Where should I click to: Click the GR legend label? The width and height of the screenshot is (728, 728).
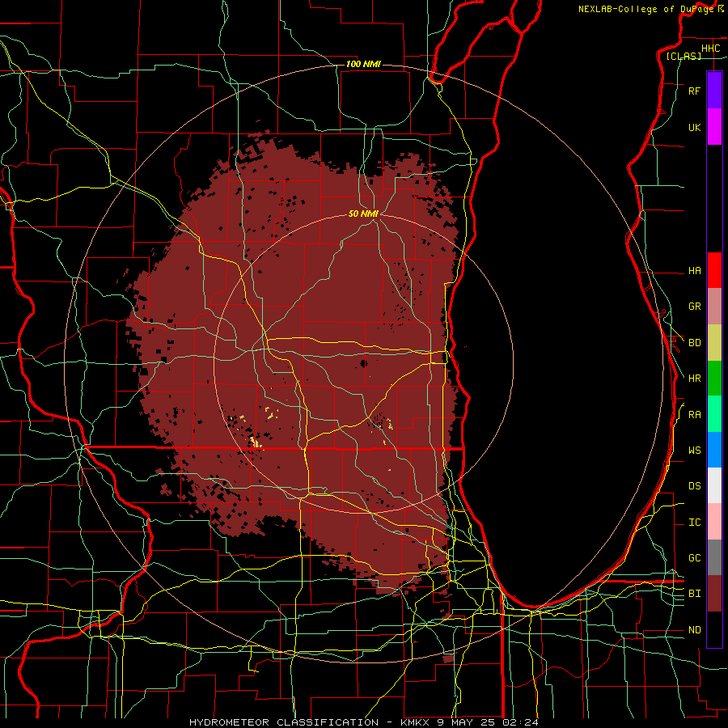click(x=694, y=307)
